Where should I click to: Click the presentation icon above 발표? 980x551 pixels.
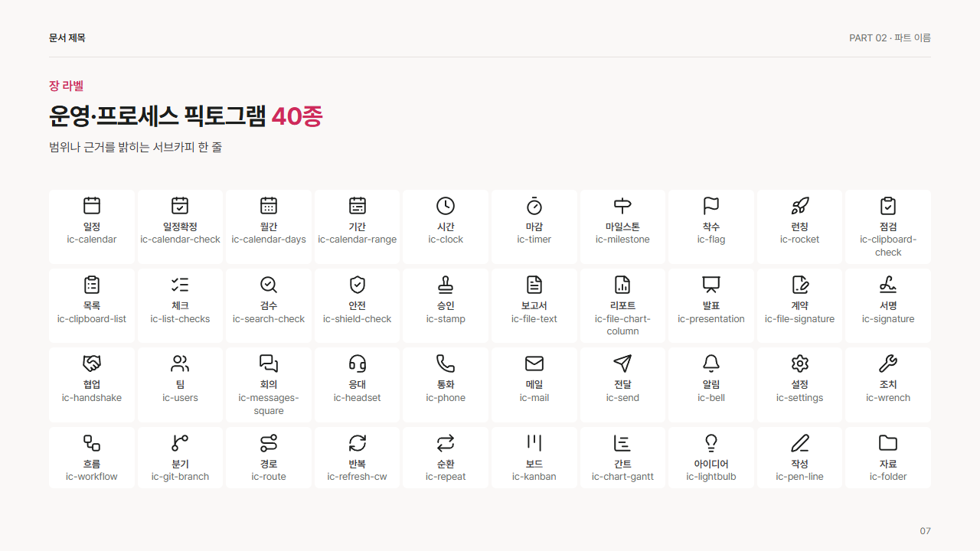[x=711, y=285]
